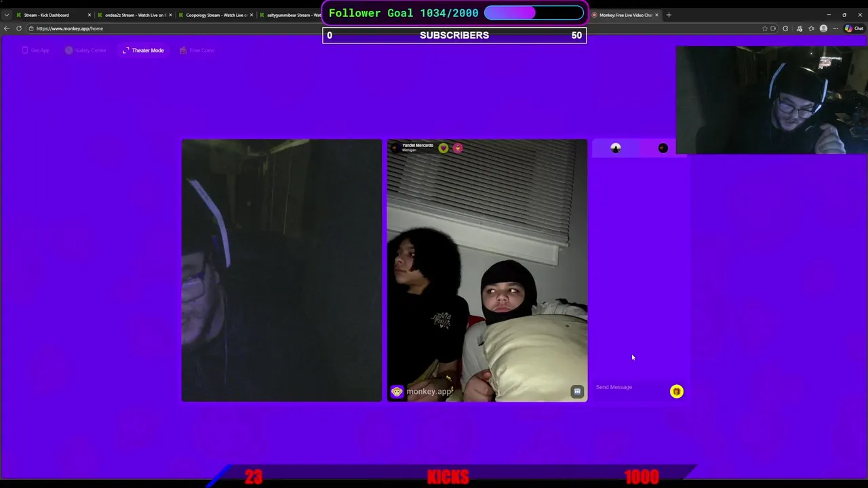This screenshot has width=868, height=488.
Task: Open the Get App link
Action: pos(36,50)
